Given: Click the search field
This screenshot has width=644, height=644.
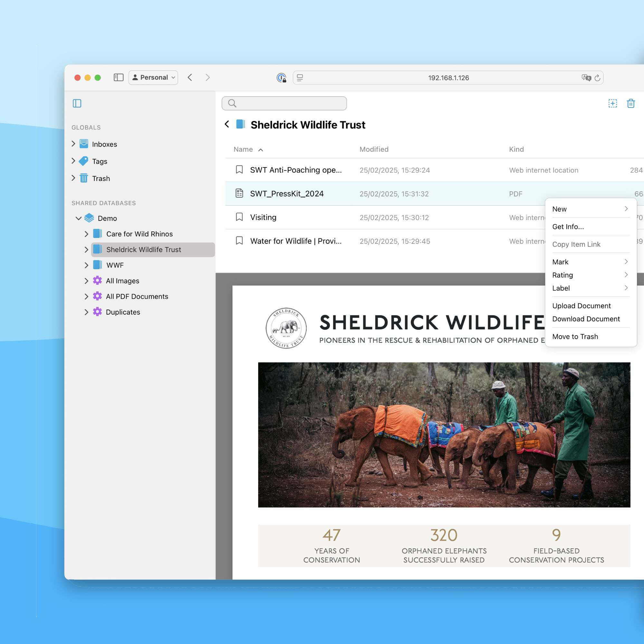Looking at the screenshot, I should click(x=284, y=103).
